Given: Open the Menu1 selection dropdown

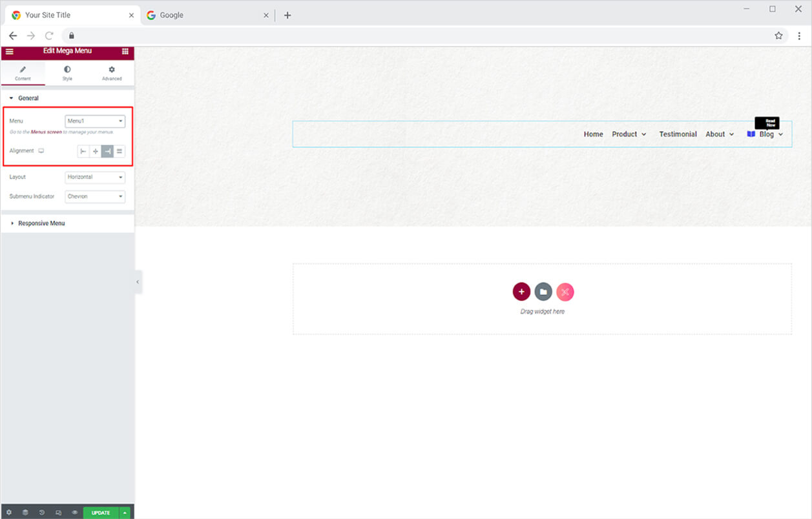Looking at the screenshot, I should pos(95,121).
